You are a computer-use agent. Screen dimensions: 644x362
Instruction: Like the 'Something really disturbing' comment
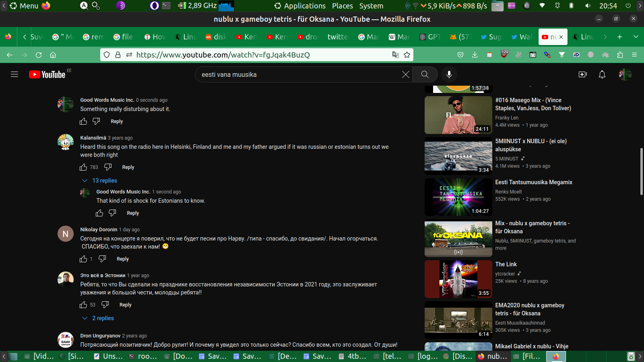[83, 121]
